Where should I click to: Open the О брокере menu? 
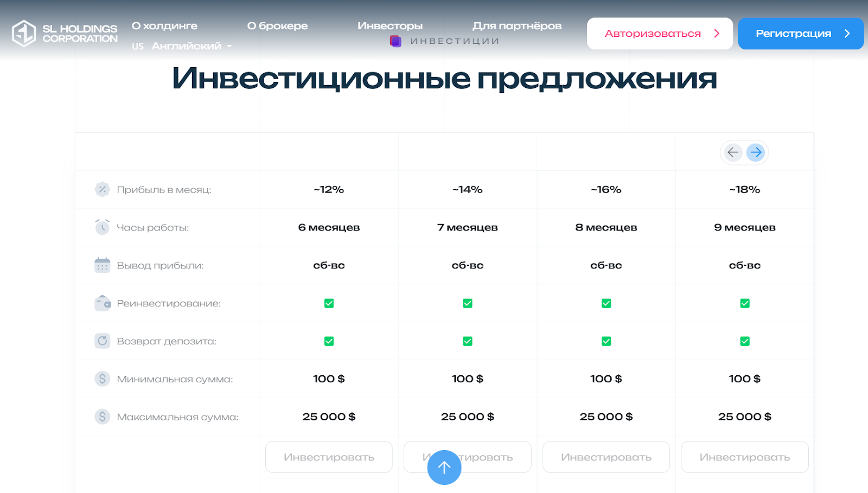pos(277,26)
